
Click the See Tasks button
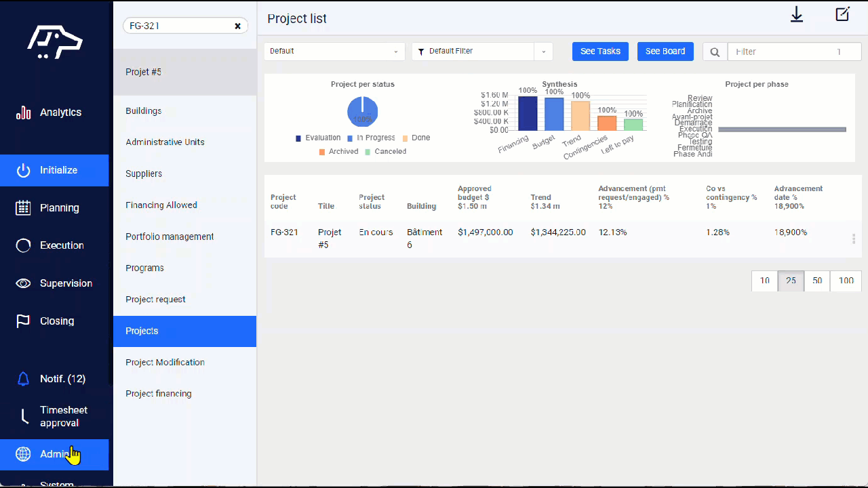point(600,52)
